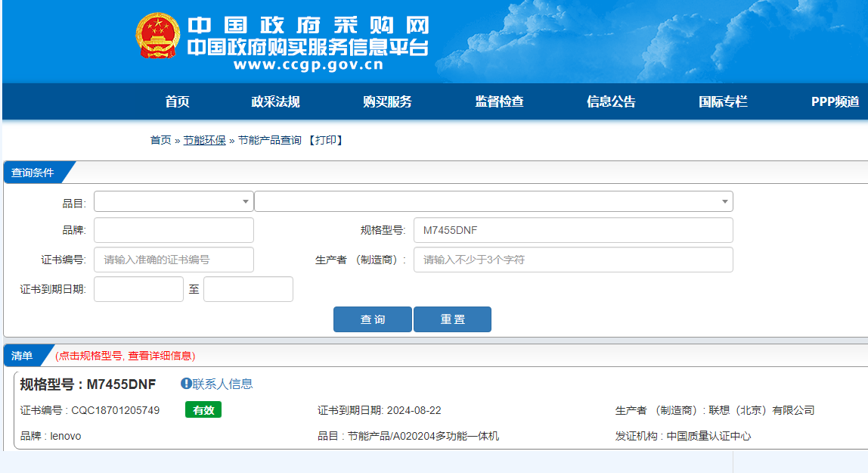Viewport: 868px width, 473px height.
Task: Click the national emblem logo
Action: coord(158,36)
